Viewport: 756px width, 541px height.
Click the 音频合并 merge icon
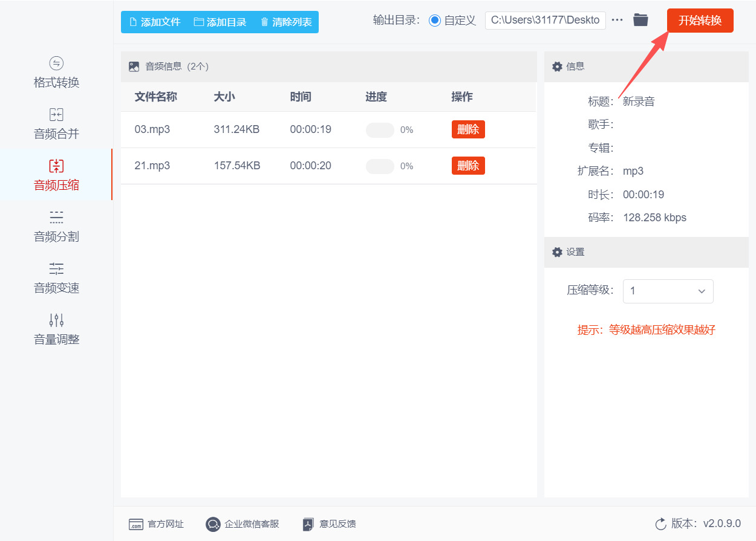(x=56, y=115)
